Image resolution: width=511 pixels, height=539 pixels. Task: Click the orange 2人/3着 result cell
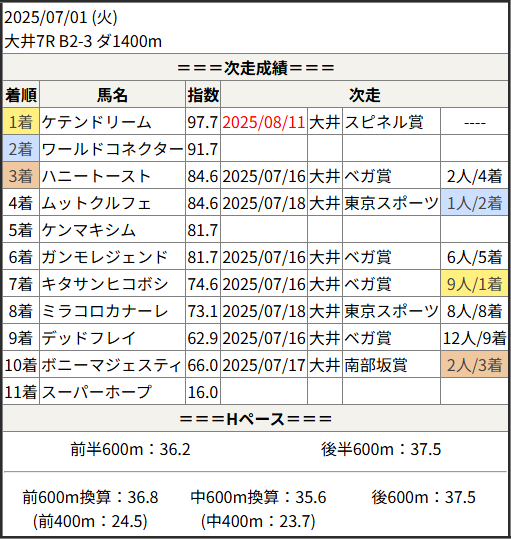click(x=475, y=364)
